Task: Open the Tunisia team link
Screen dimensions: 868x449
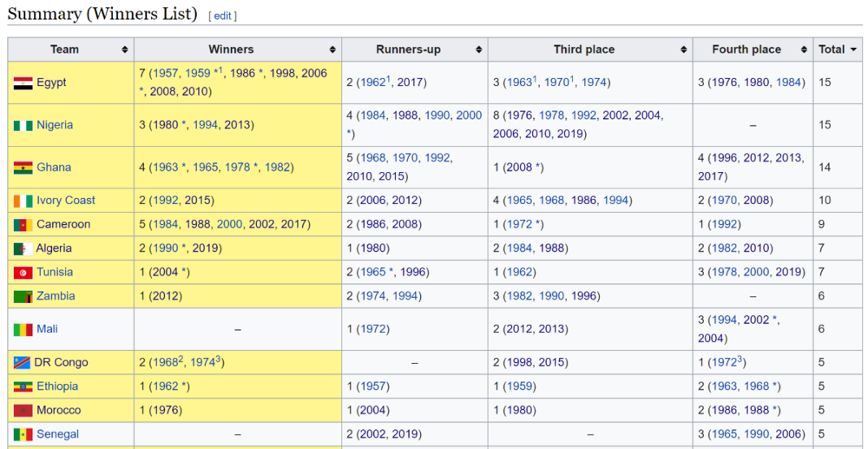Action: (x=55, y=272)
